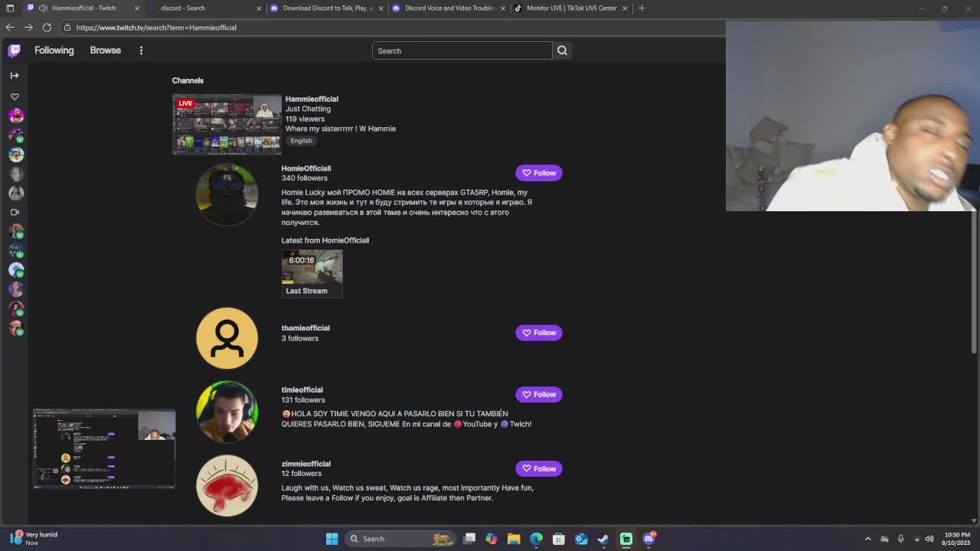The image size is (980, 551).
Task: Follow the HomieOfficiall channel
Action: [539, 173]
